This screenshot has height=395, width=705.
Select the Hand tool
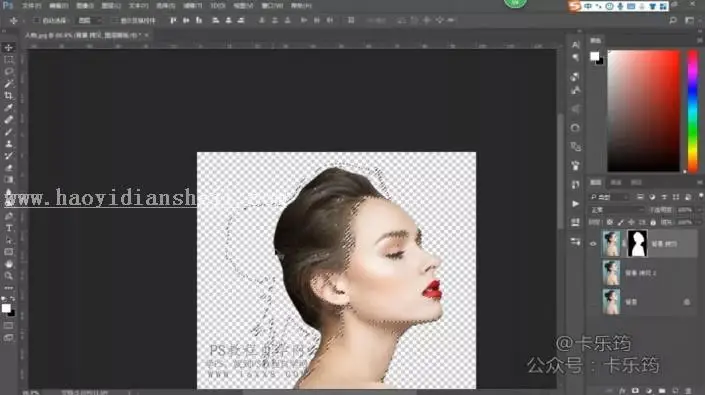pos(9,264)
